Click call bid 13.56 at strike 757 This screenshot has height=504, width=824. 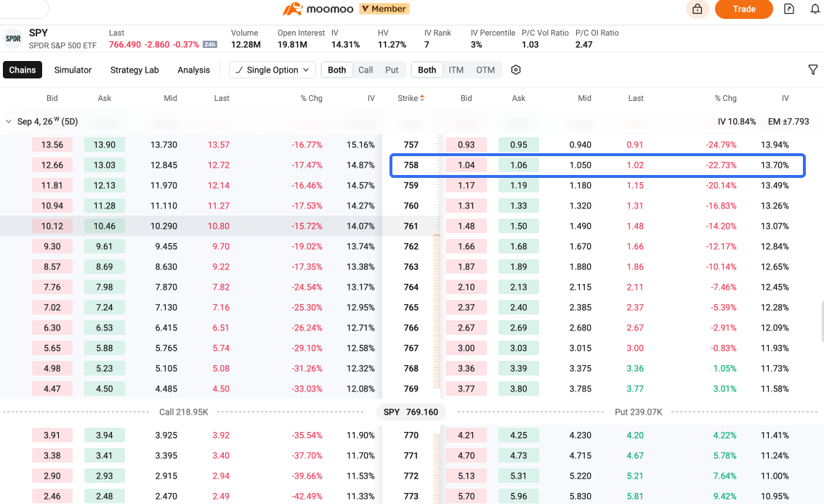pos(52,145)
